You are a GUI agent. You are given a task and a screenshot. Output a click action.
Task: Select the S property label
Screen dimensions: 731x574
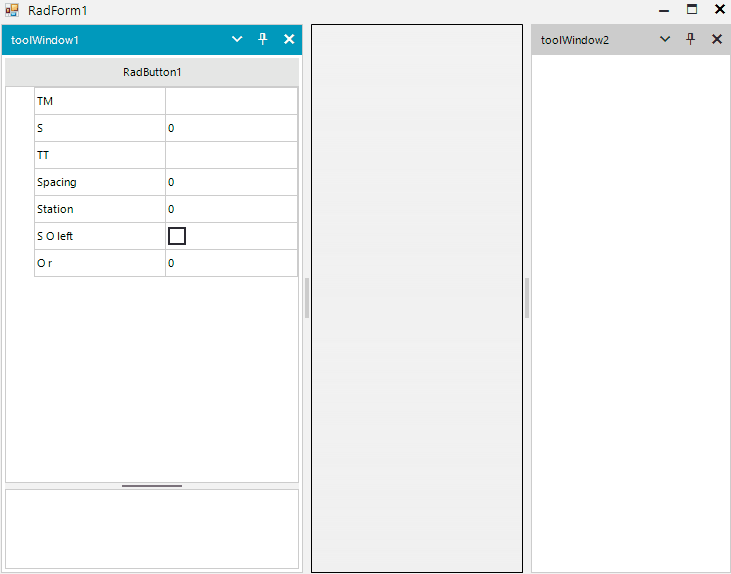click(x=100, y=128)
